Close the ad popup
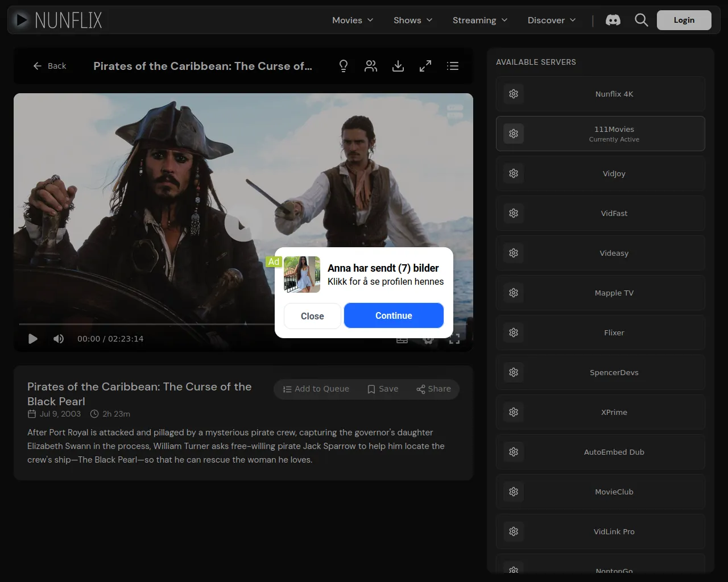 click(x=312, y=316)
